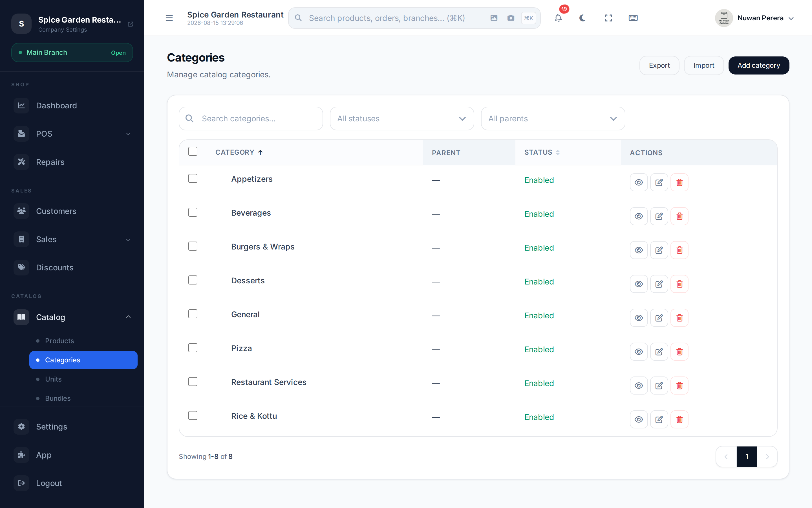The height and width of the screenshot is (508, 812).
Task: Delete the Beverages category
Action: pos(679,216)
